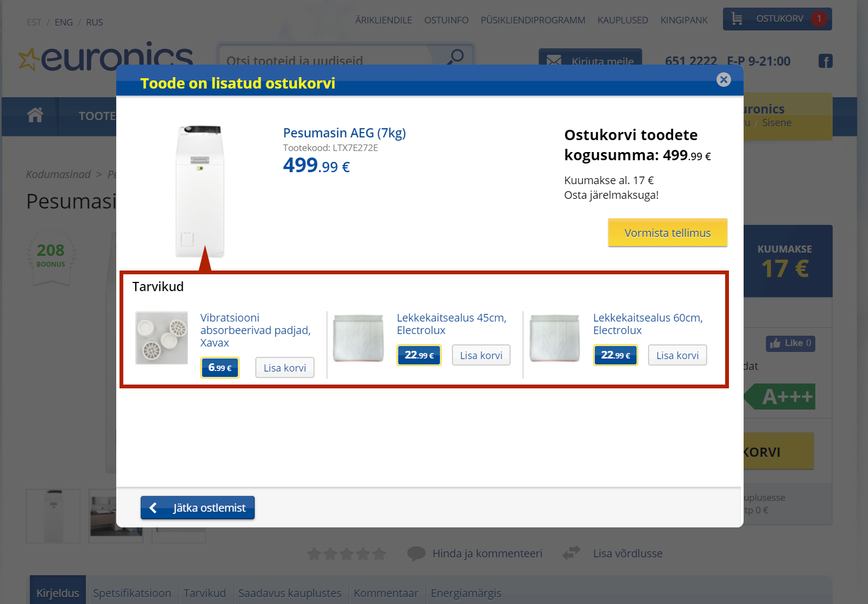Image resolution: width=868 pixels, height=604 pixels.
Task: Click the compare arrows icon
Action: coord(571,553)
